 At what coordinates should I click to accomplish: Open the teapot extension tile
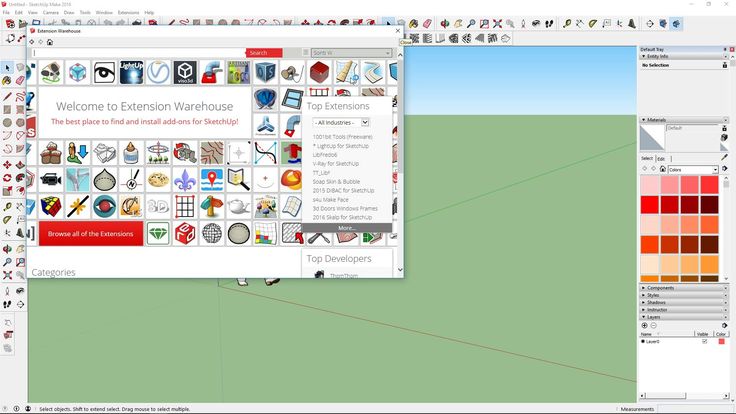point(238,207)
